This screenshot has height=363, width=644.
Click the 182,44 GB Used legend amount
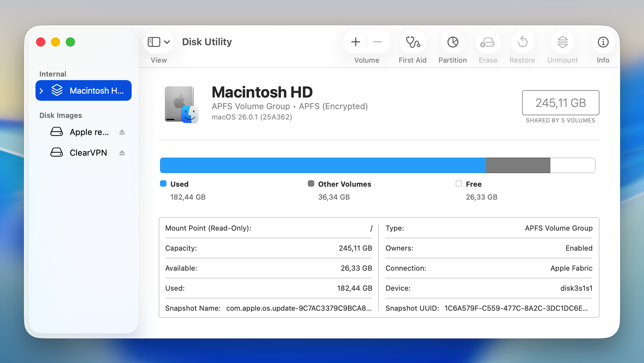(188, 197)
